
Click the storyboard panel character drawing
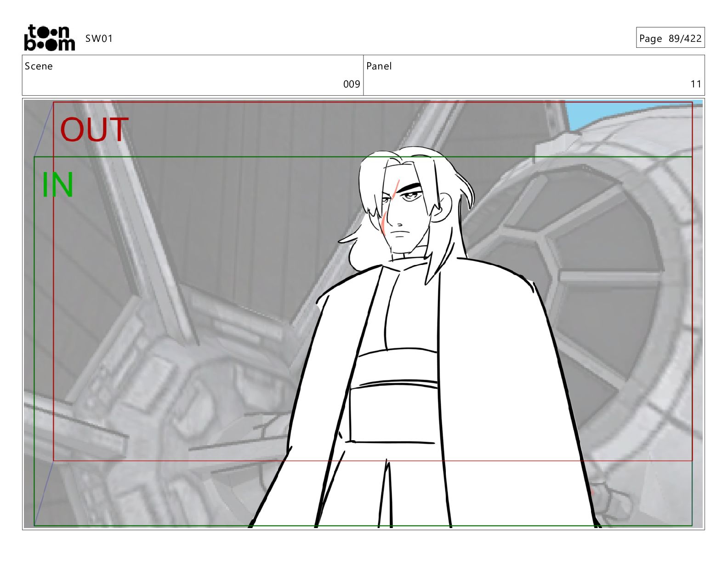click(x=425, y=338)
